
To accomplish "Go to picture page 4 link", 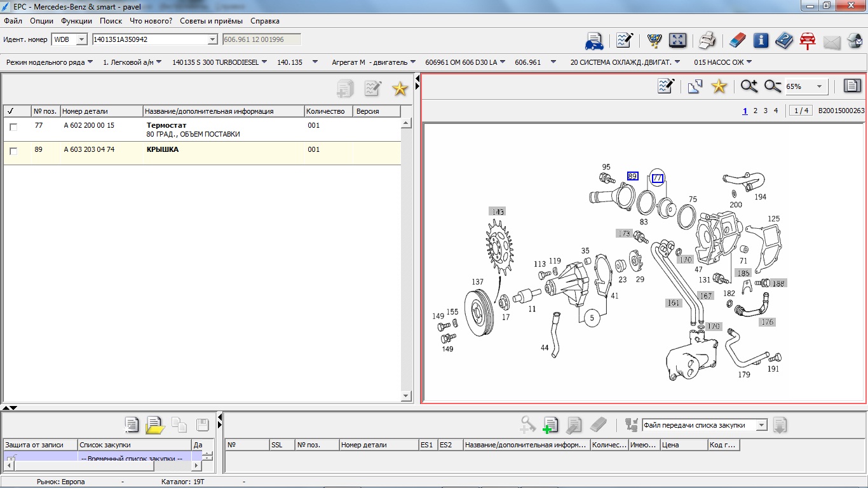I will click(x=776, y=111).
